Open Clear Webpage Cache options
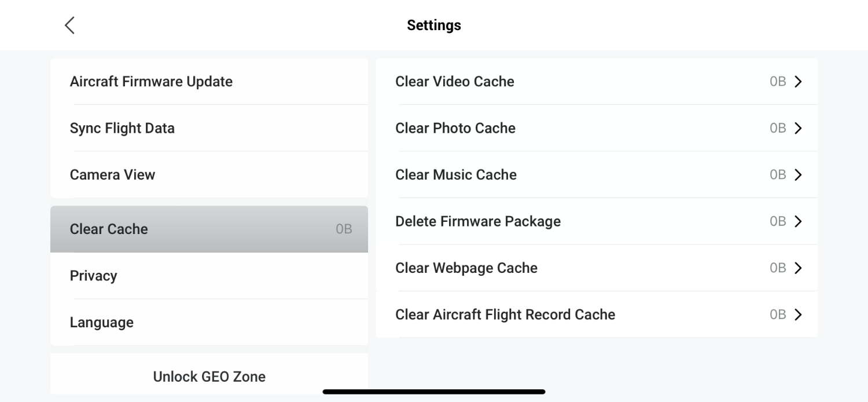868x402 pixels. click(x=799, y=268)
